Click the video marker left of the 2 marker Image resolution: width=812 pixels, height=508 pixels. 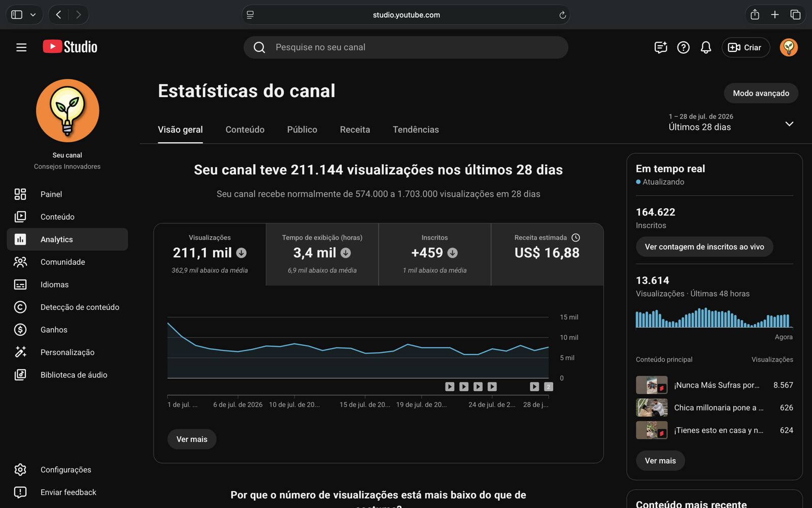click(534, 387)
